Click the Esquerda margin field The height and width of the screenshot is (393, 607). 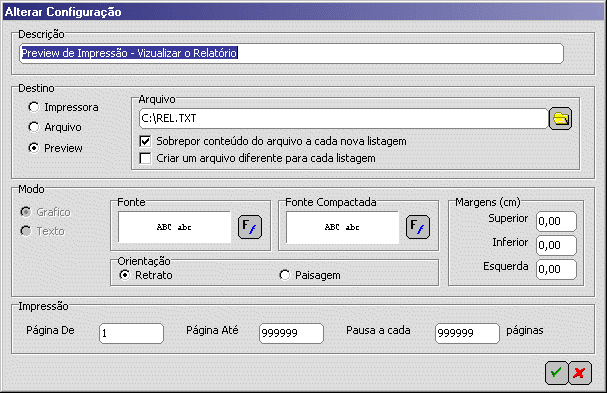[x=556, y=269]
